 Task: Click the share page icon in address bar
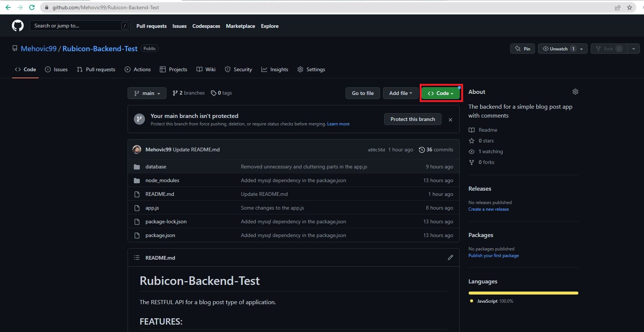(618, 7)
